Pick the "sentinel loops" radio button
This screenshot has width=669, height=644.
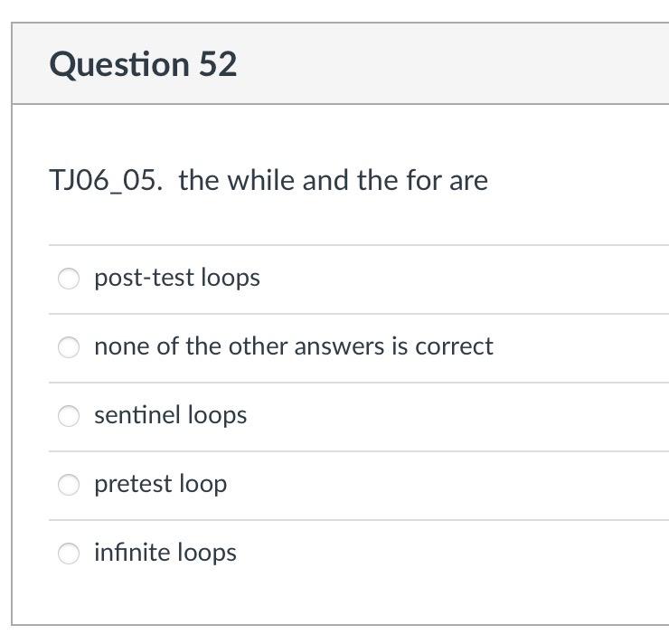(70, 416)
